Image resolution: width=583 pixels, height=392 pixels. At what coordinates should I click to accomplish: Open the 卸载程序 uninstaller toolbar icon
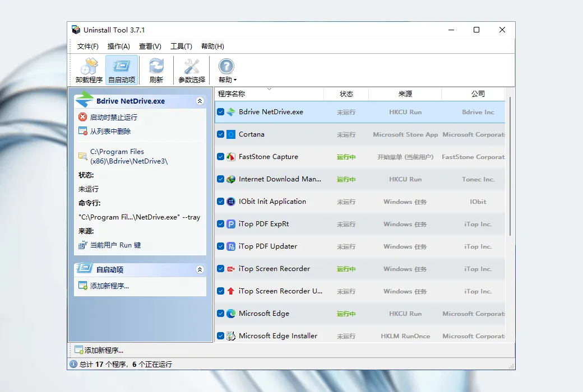pos(89,66)
